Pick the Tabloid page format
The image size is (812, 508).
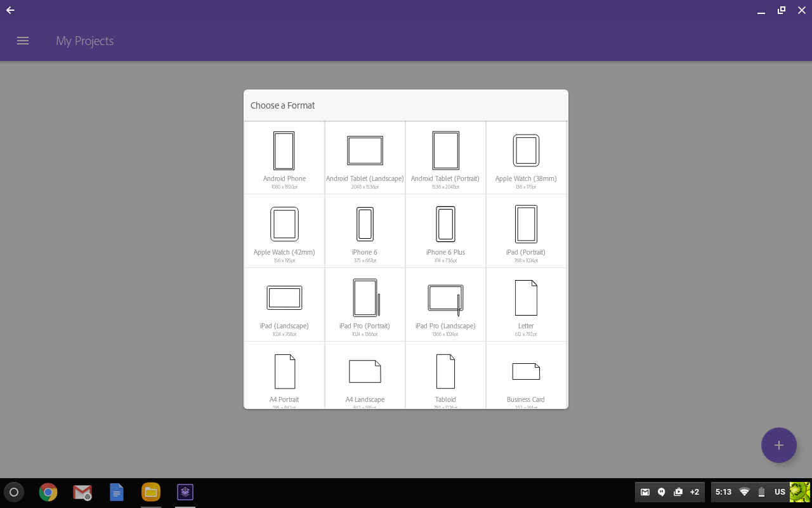445,372
